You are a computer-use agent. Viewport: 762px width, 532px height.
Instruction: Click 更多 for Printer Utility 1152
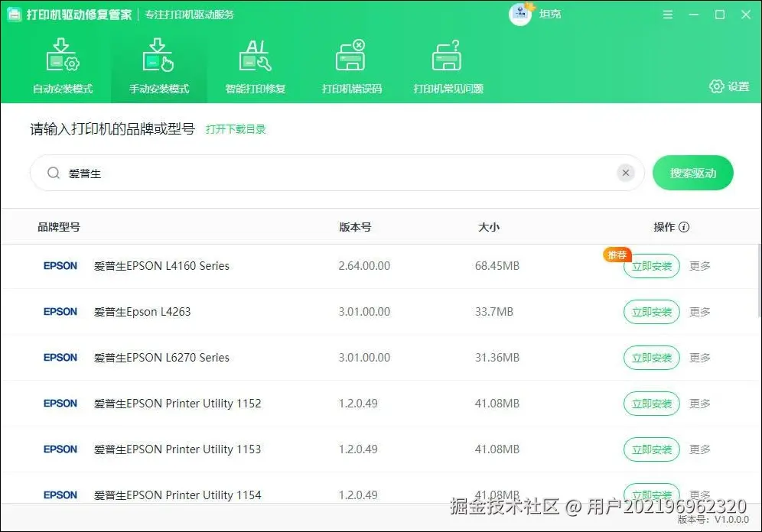(x=700, y=404)
